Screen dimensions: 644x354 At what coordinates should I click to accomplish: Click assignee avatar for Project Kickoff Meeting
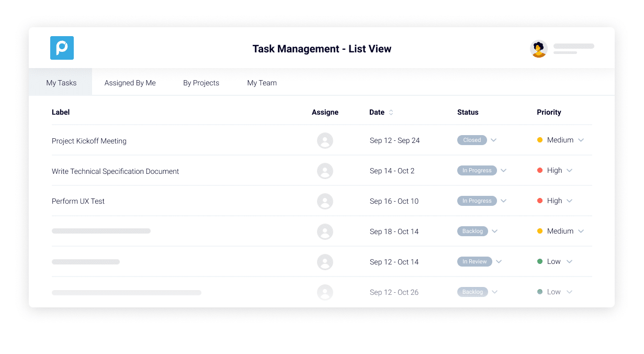point(325,140)
